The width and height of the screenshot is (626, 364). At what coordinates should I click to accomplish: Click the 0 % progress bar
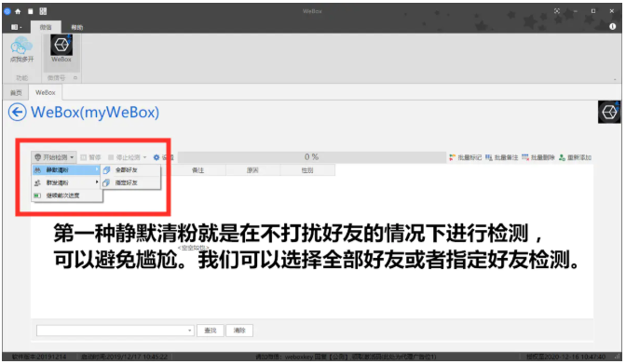pyautogui.click(x=312, y=157)
